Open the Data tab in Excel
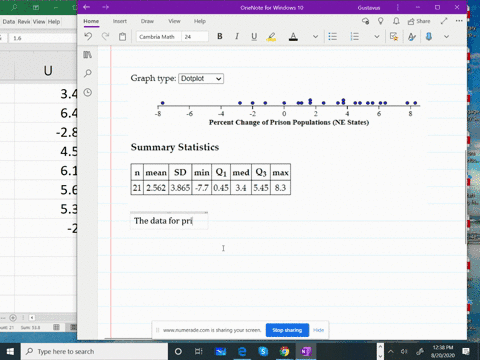This screenshot has width=480, height=360. pos(9,22)
